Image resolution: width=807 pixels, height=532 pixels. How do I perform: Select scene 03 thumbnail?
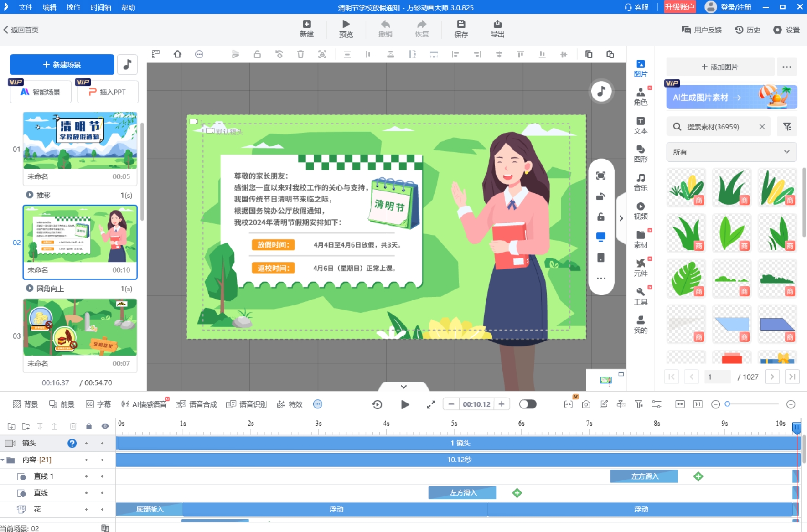click(x=80, y=327)
